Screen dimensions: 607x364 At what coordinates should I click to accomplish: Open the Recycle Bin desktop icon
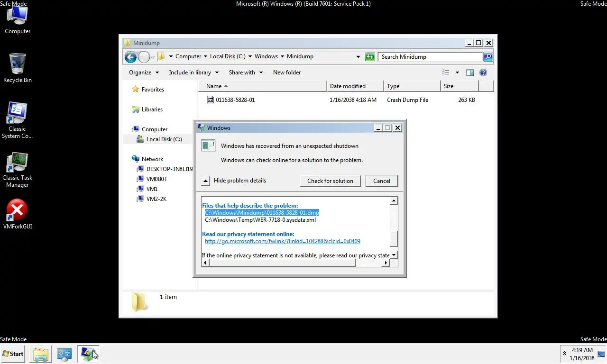tap(18, 68)
